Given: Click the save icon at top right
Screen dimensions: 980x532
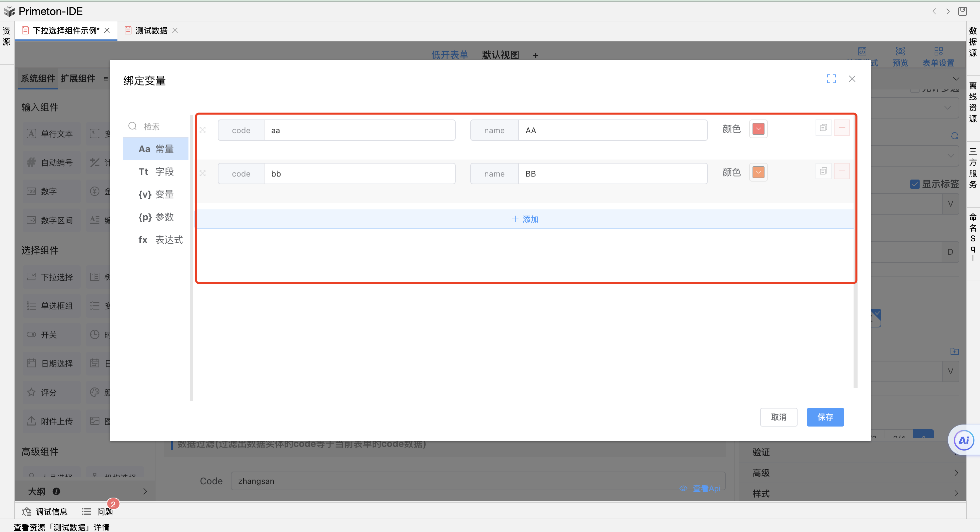Looking at the screenshot, I should [x=962, y=11].
